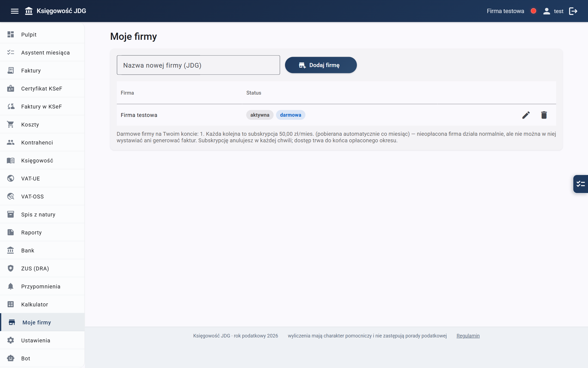This screenshot has width=588, height=368.
Task: Edit Firma testowa with pencil icon
Action: click(526, 115)
